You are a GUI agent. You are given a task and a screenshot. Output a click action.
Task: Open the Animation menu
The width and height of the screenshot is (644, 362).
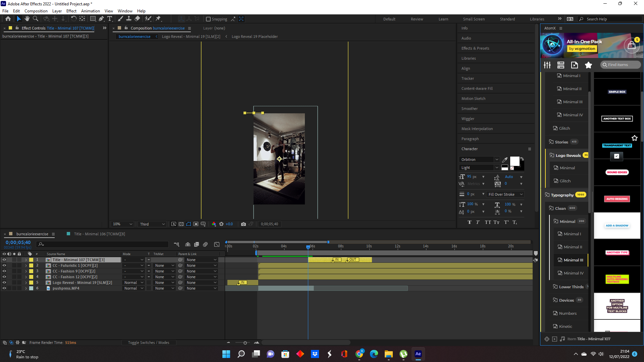(90, 11)
